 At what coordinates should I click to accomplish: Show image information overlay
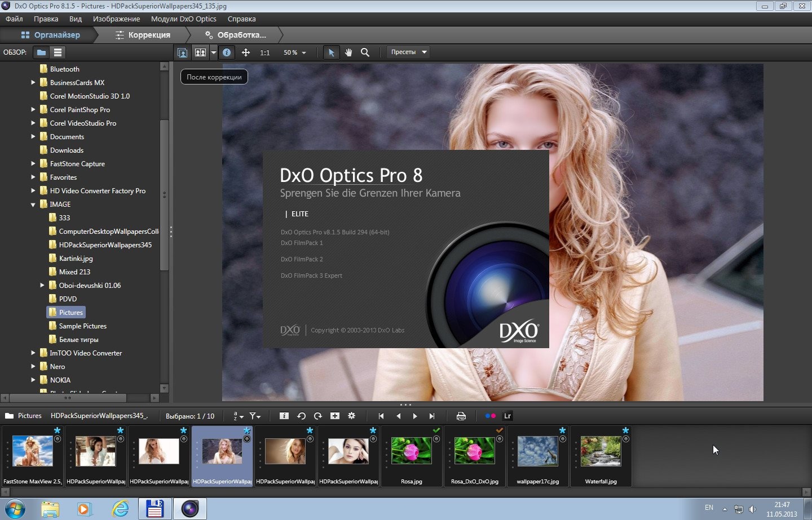click(x=227, y=52)
